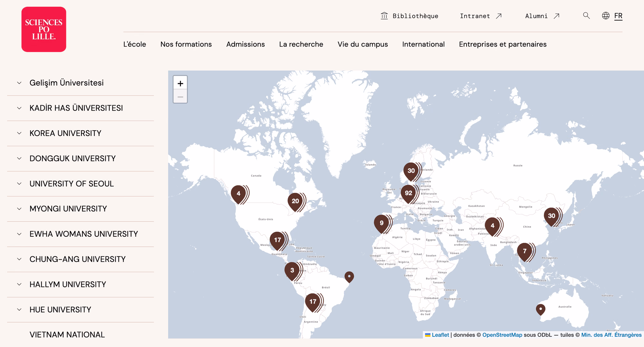Click the VIETNAM NATIONAL list entry

[x=67, y=335]
